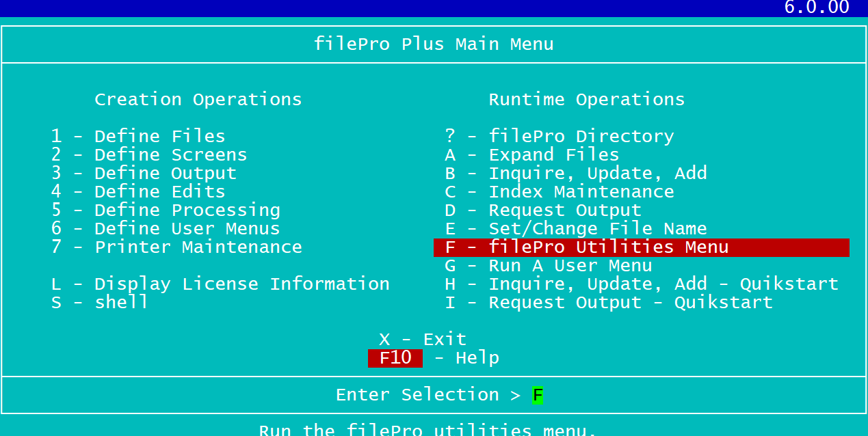Click the Enter Selection input cursor
Image resolution: width=868 pixels, height=436 pixels.
click(538, 395)
